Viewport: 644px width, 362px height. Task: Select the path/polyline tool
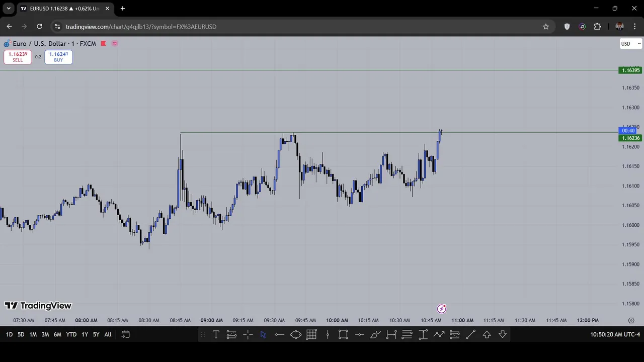click(x=439, y=334)
